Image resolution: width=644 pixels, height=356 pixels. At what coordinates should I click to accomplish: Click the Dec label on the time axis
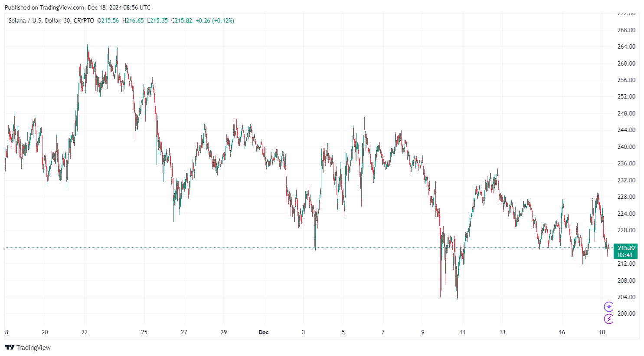pos(264,332)
